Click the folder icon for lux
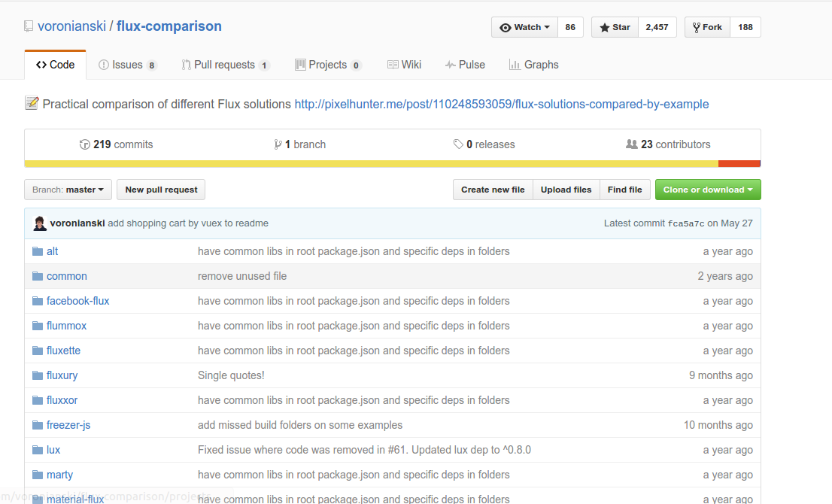This screenshot has height=504, width=832. pos(37,450)
